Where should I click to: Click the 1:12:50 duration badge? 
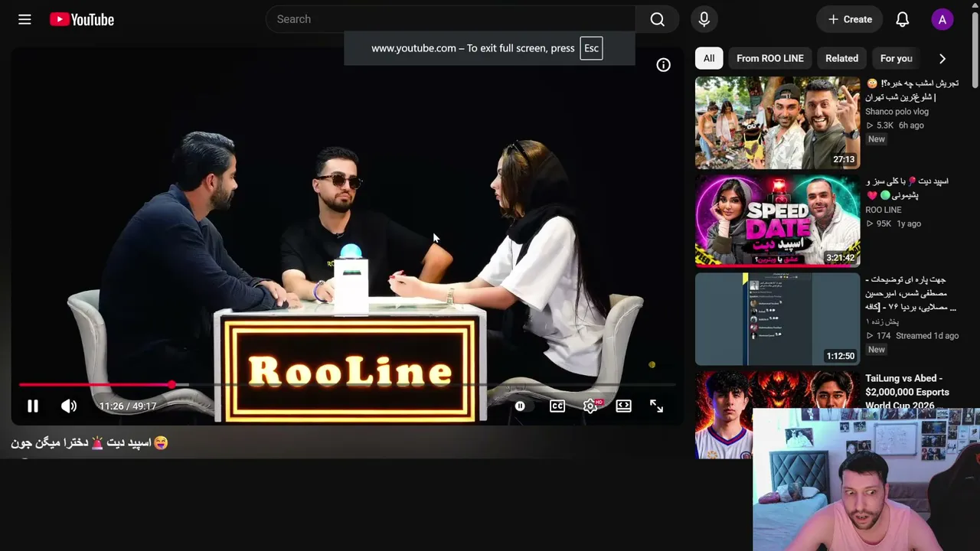(x=840, y=356)
